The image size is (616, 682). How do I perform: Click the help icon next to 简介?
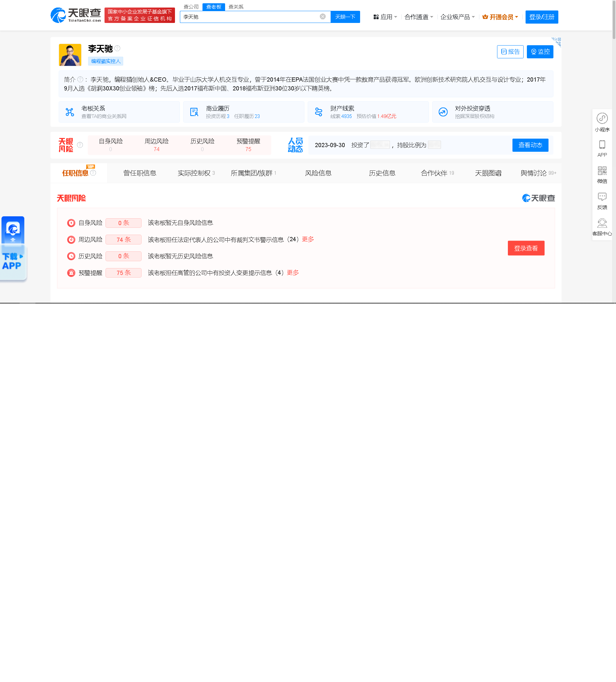click(x=80, y=80)
